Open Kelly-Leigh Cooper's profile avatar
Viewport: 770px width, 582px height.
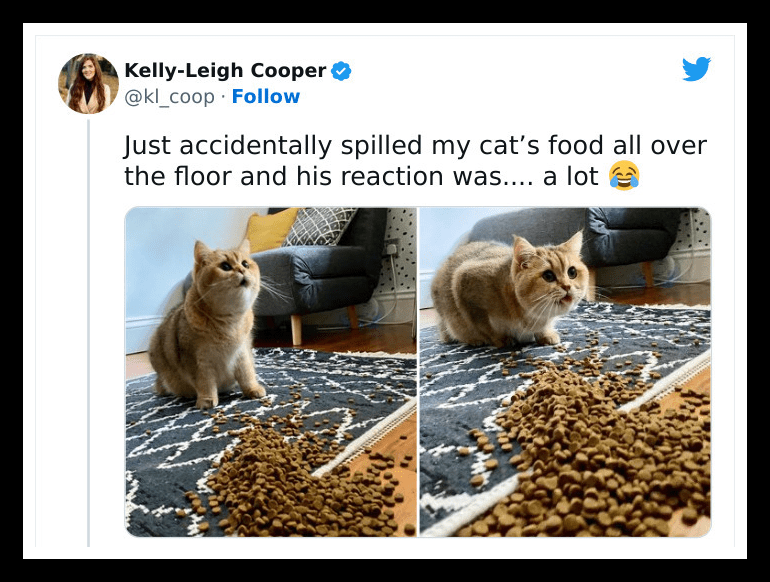point(88,83)
